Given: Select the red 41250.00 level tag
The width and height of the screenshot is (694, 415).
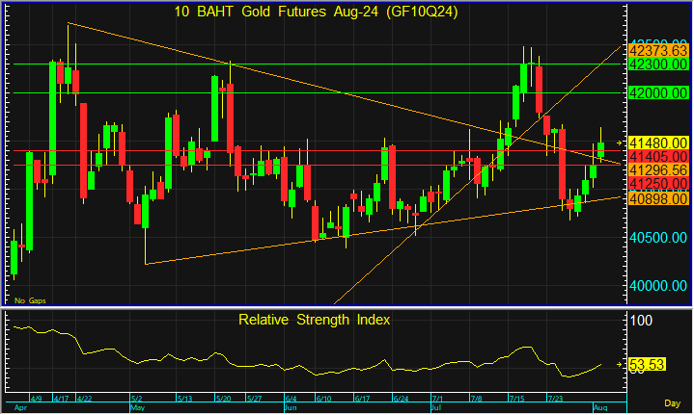Looking at the screenshot, I should pos(658,184).
